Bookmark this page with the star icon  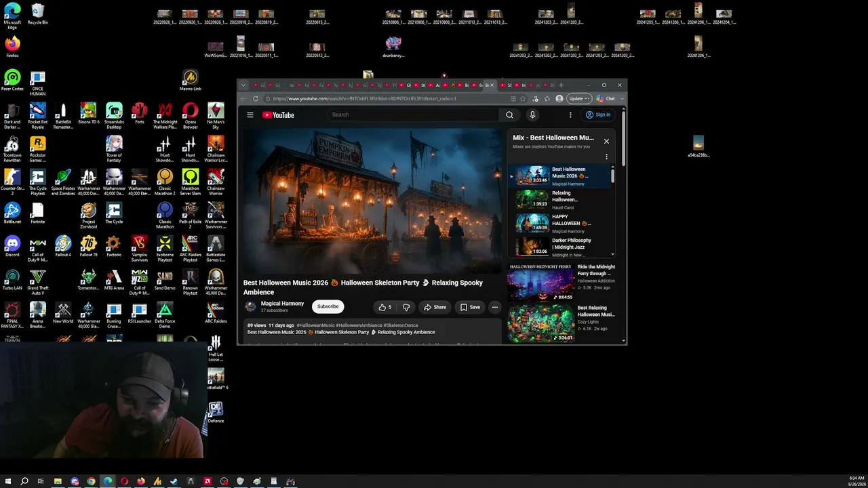click(523, 99)
